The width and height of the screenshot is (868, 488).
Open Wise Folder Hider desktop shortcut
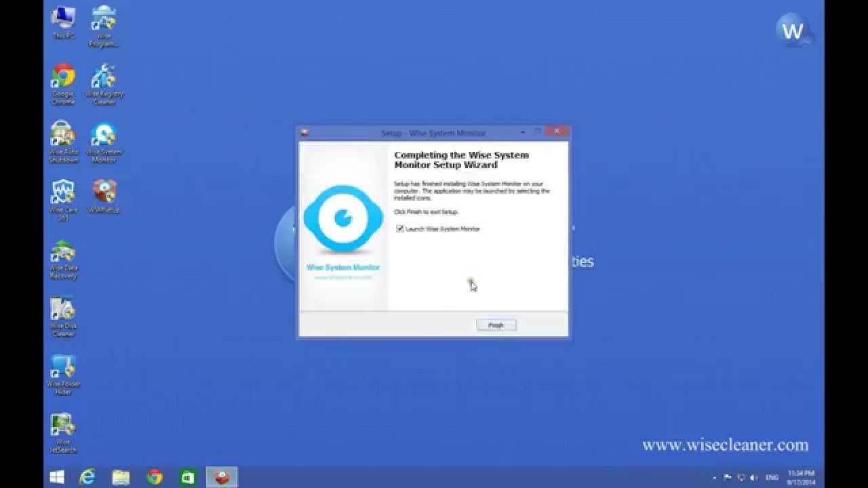(63, 374)
